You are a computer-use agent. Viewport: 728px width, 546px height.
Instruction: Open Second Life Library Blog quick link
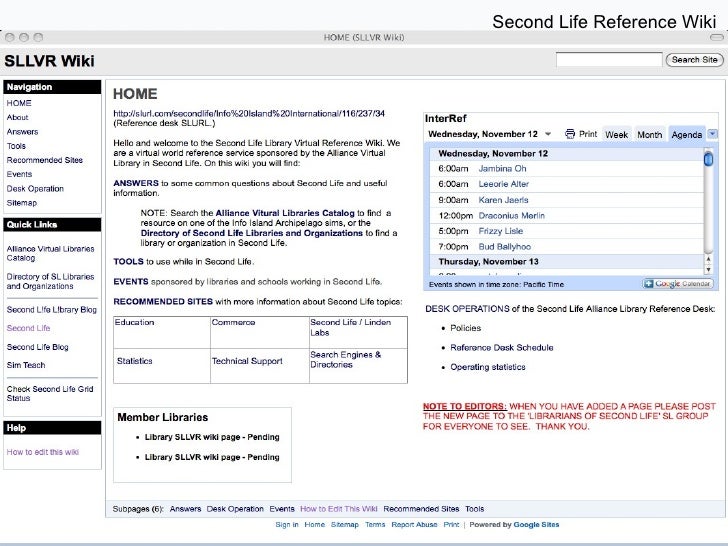tap(52, 310)
